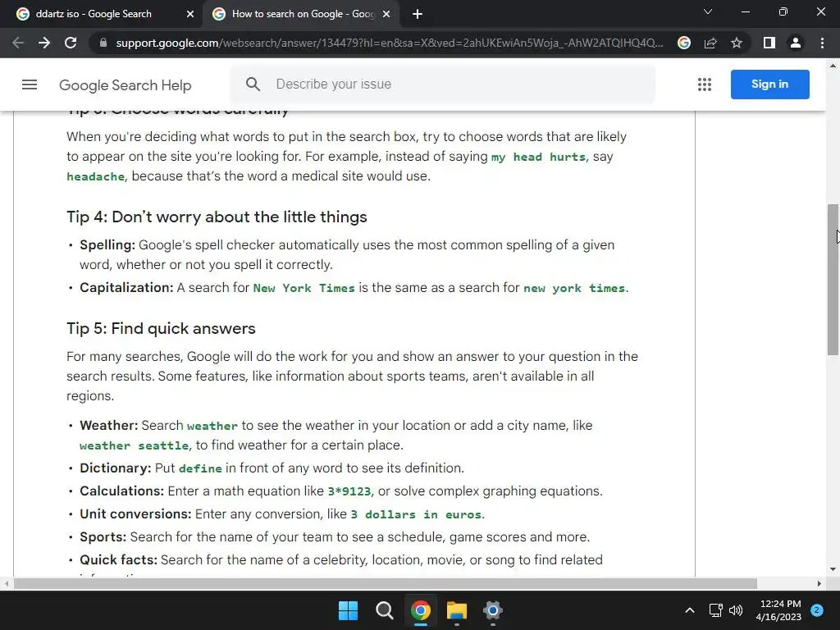
Task: Show hidden system tray icons
Action: click(x=690, y=610)
